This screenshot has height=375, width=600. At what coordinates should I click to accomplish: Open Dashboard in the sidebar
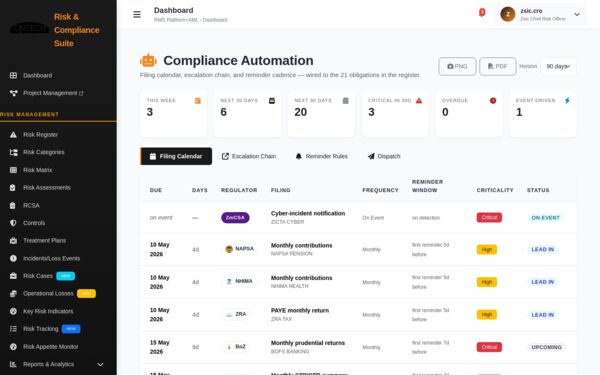37,75
